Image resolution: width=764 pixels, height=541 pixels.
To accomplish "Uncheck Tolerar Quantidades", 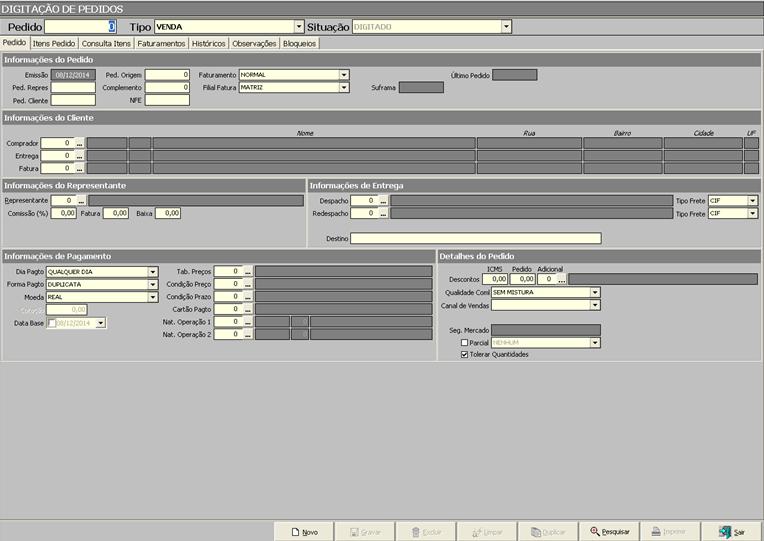I will coord(464,354).
